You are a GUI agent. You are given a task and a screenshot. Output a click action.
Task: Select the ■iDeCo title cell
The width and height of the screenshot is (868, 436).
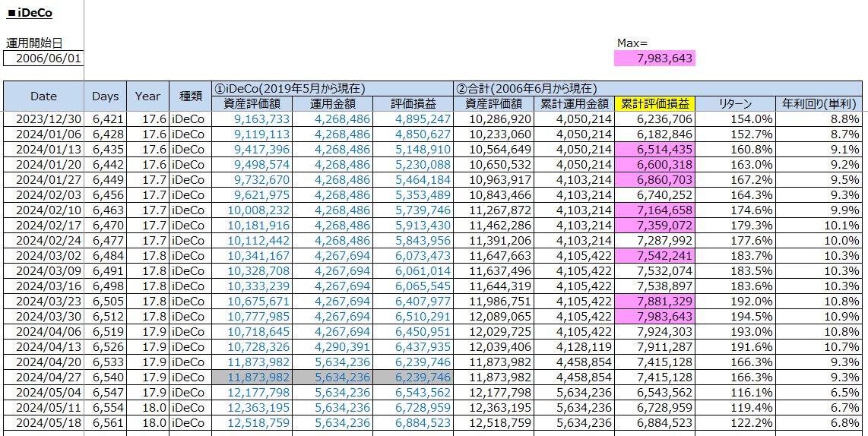29,12
